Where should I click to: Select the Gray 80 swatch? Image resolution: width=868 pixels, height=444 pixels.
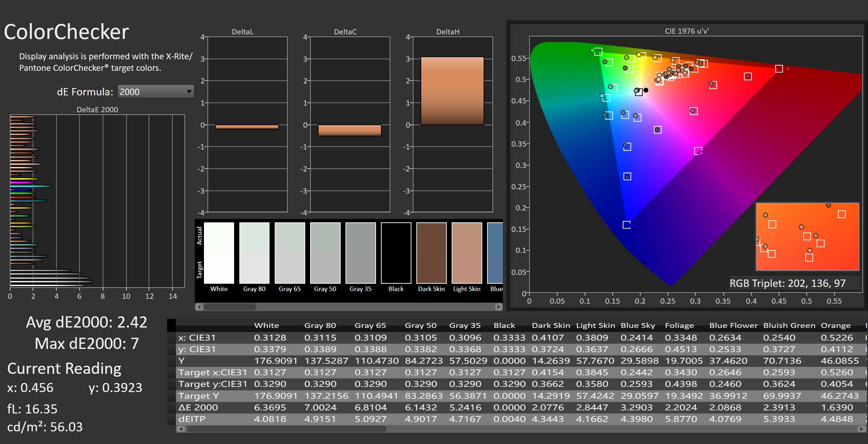click(x=254, y=253)
